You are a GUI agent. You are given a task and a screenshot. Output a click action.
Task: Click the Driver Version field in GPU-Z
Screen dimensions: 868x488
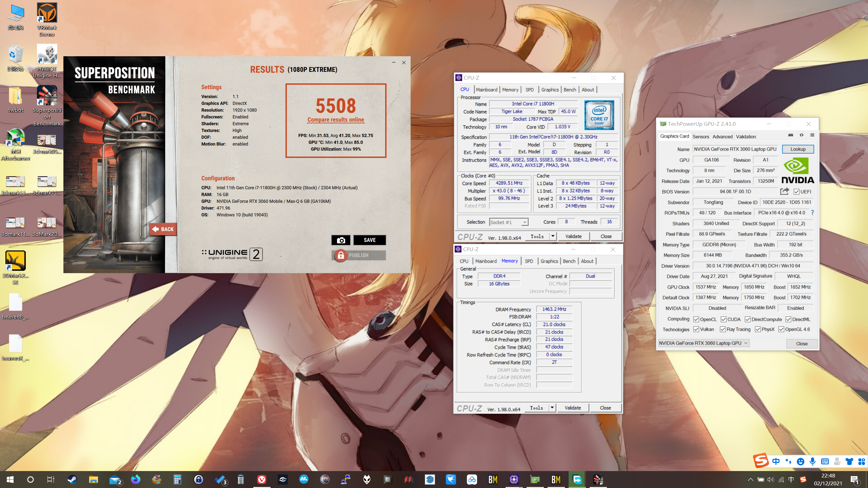[x=753, y=266]
